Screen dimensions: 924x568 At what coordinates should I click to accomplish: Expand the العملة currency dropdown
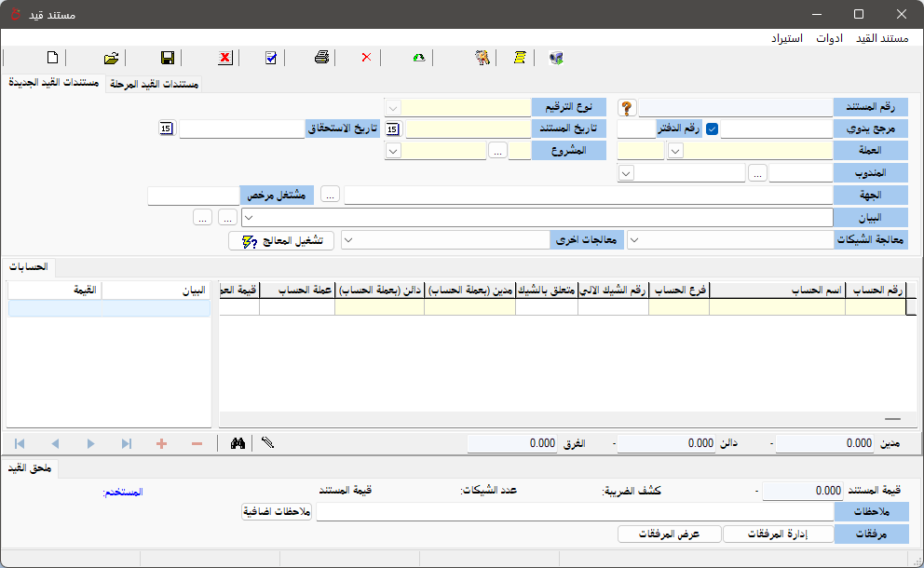(x=675, y=151)
